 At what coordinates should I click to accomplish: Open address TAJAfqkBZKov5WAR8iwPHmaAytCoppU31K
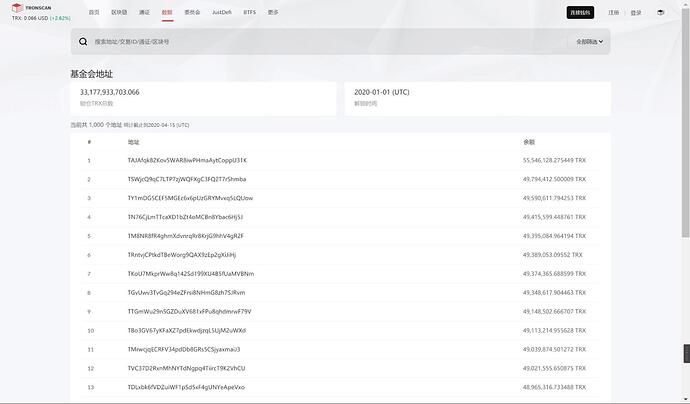click(187, 160)
